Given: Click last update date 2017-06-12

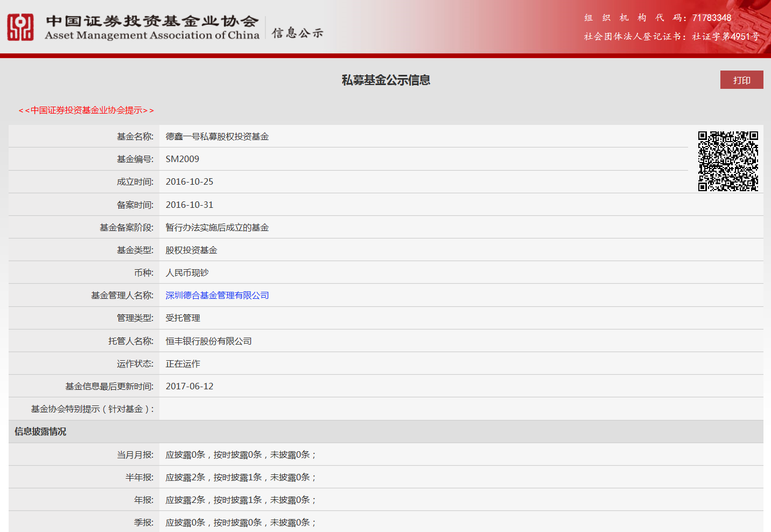Looking at the screenshot, I should click(x=190, y=386).
